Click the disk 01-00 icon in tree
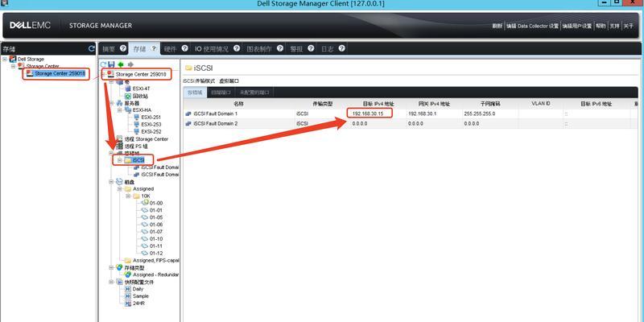The height and width of the screenshot is (322, 644). pyautogui.click(x=145, y=203)
